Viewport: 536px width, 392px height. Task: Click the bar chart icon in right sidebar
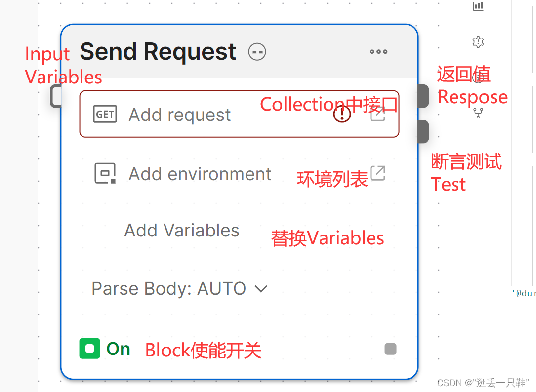pos(478,6)
